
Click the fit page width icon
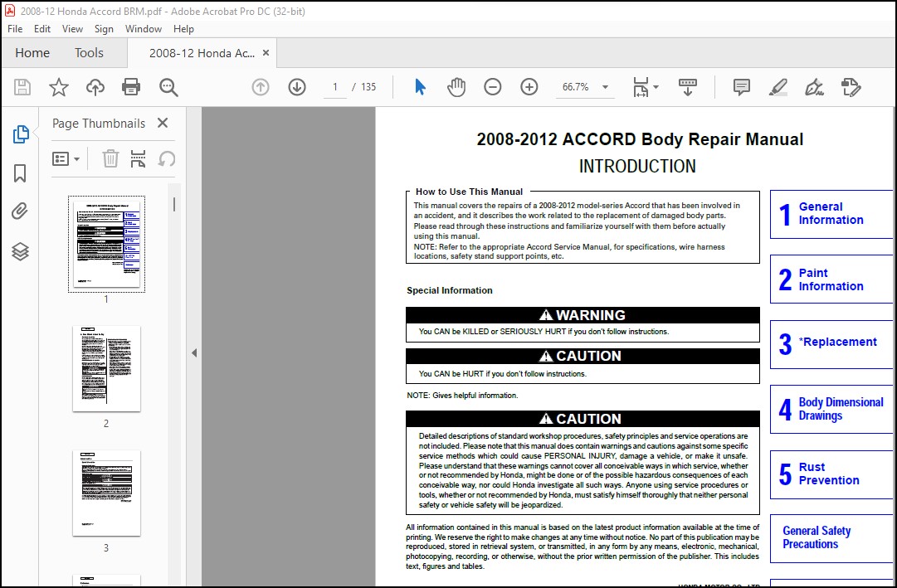tap(641, 87)
